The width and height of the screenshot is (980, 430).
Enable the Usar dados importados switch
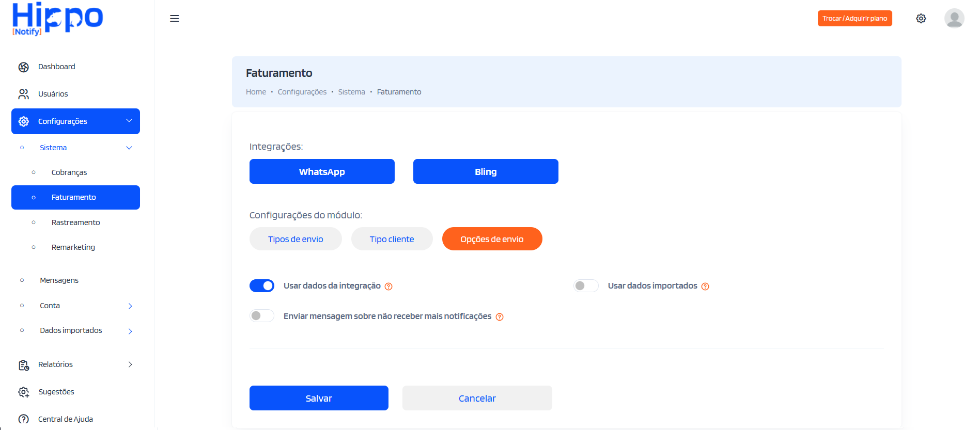click(x=586, y=286)
